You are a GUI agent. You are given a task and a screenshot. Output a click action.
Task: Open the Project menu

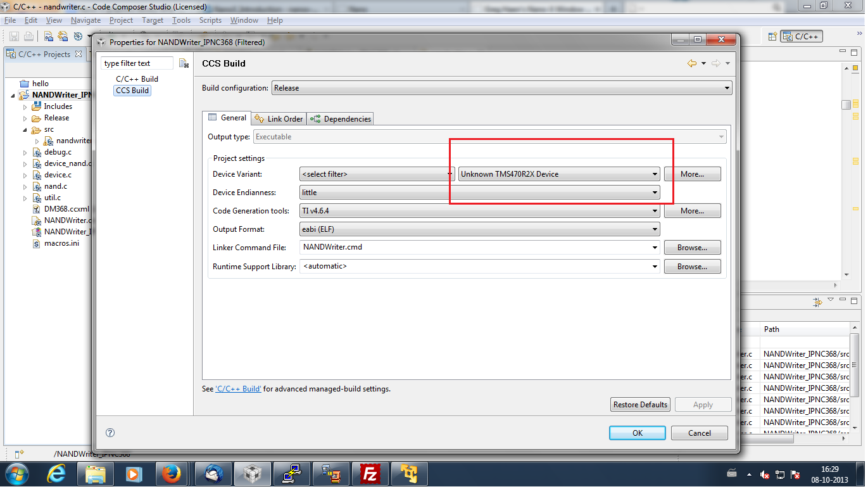[x=121, y=20]
